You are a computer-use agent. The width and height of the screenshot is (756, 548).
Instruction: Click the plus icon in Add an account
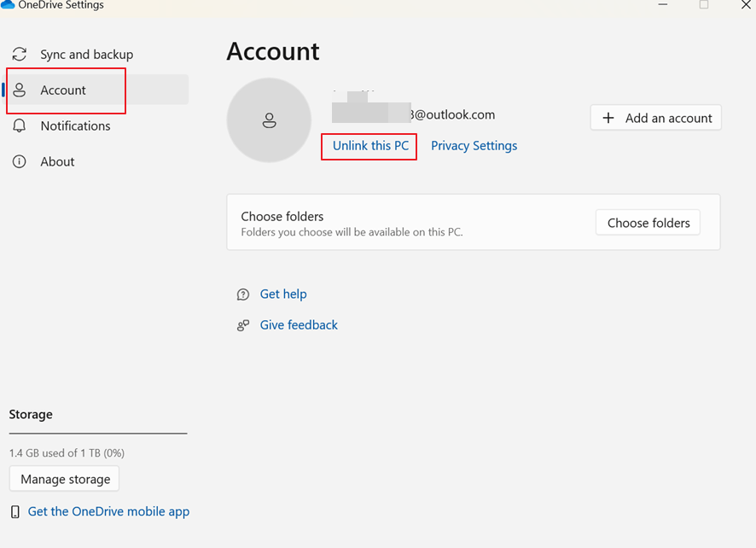(x=608, y=118)
